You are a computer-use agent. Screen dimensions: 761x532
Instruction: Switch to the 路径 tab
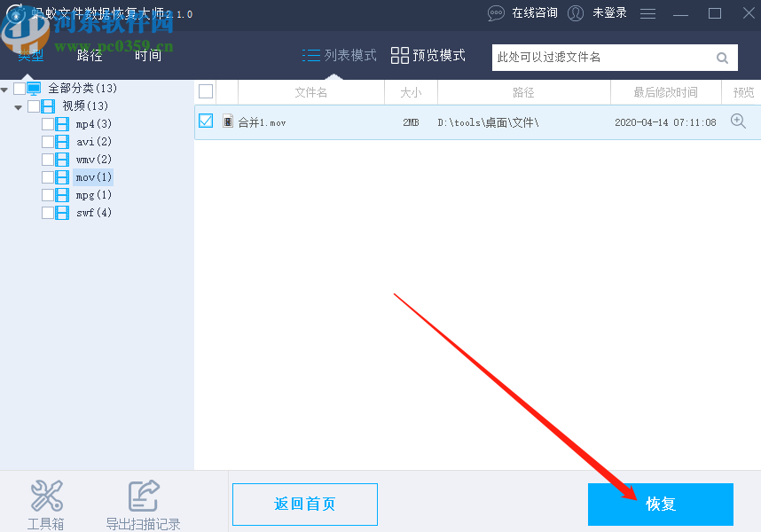89,54
